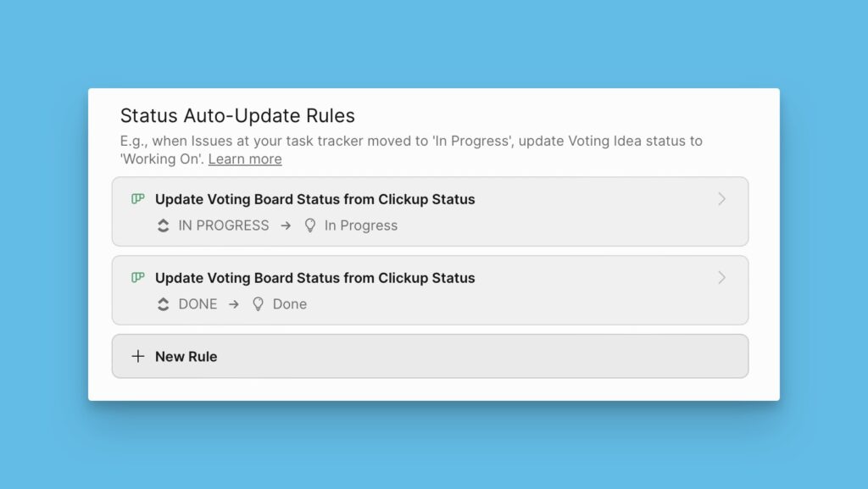The width and height of the screenshot is (868, 489).
Task: Click the arrow icon between IN PROGRESS and In Progress
Action: (286, 225)
